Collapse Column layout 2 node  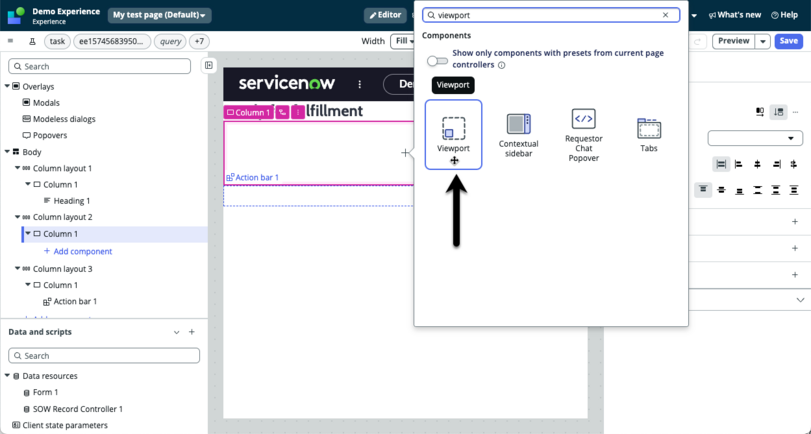coord(18,217)
